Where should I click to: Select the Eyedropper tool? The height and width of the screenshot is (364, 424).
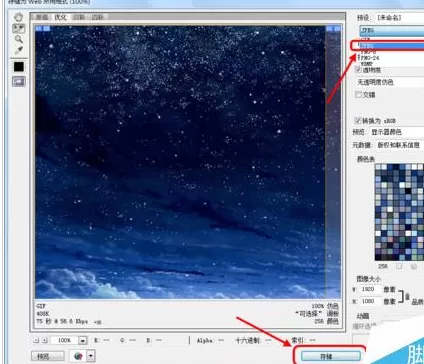19,50
